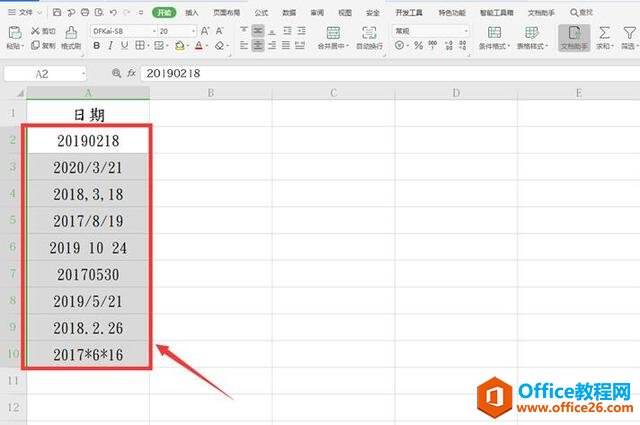Viewport: 640px width, 425px height.
Task: Click the Print Preview icon
Action: tap(99, 13)
